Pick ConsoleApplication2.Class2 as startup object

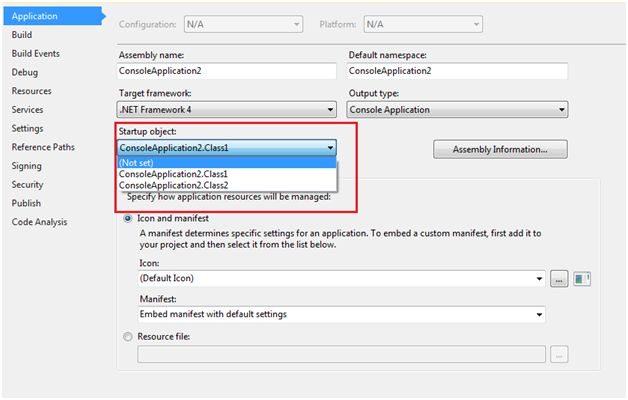pyautogui.click(x=174, y=185)
